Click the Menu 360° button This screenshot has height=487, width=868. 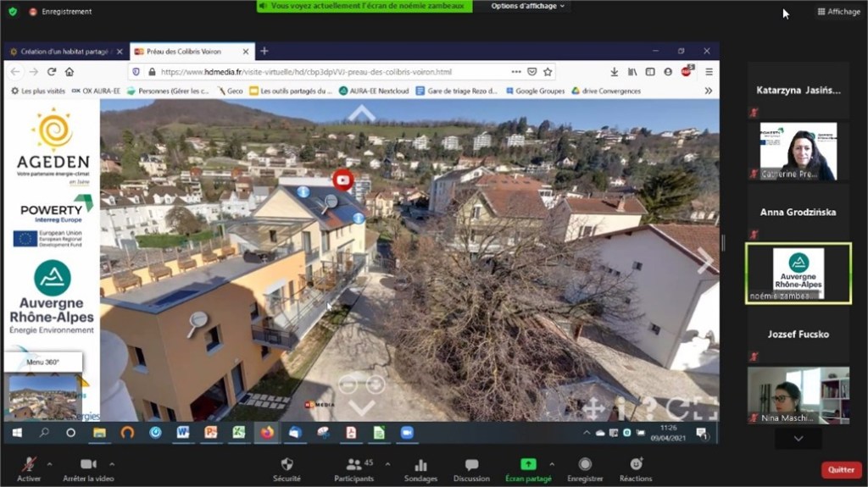(x=42, y=362)
